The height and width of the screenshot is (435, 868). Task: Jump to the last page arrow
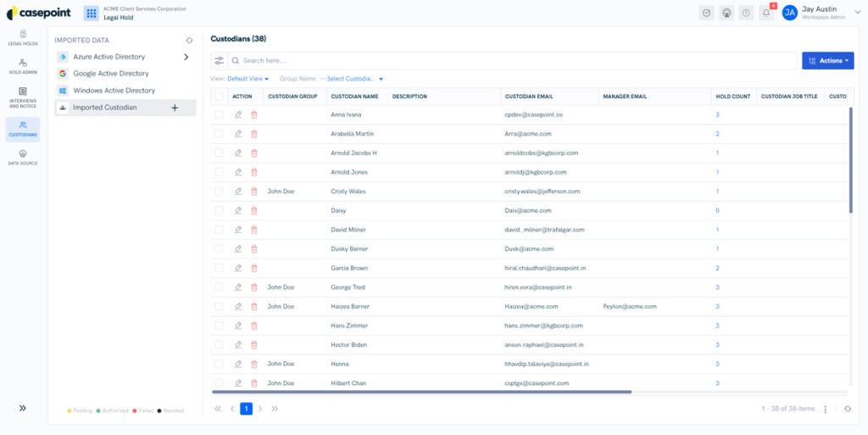(x=275, y=409)
